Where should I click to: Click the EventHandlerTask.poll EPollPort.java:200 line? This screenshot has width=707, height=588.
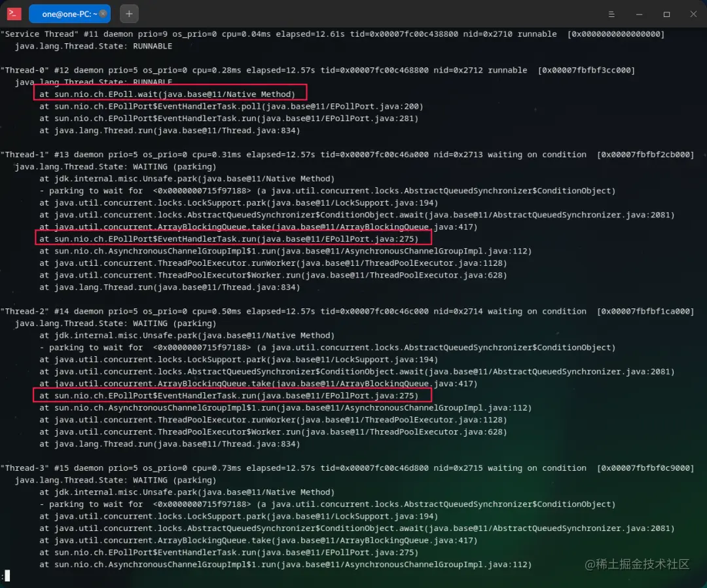pos(231,107)
